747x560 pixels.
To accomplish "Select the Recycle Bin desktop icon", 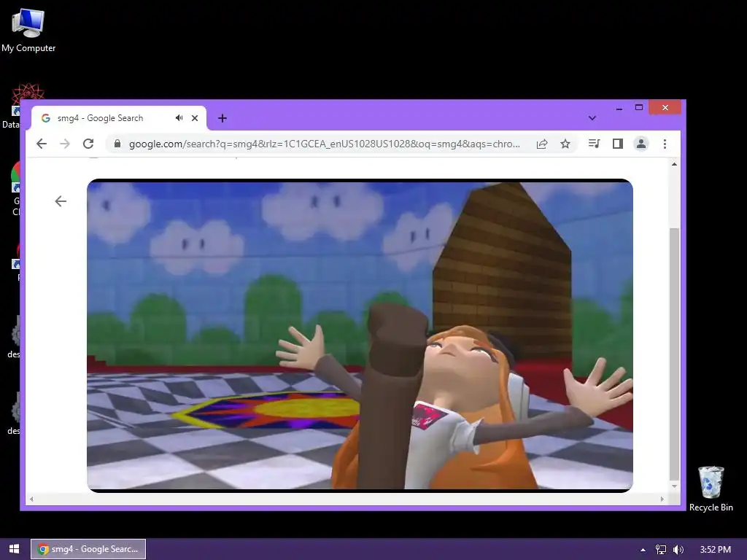I will click(x=711, y=489).
